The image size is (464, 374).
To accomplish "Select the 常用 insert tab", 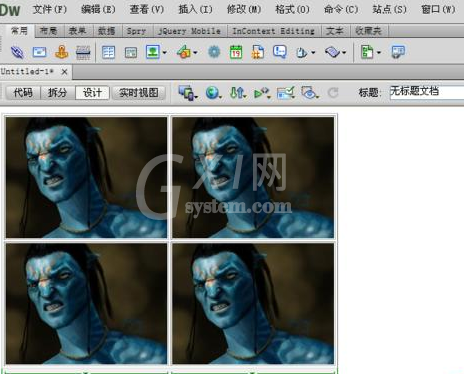I will 19,31.
